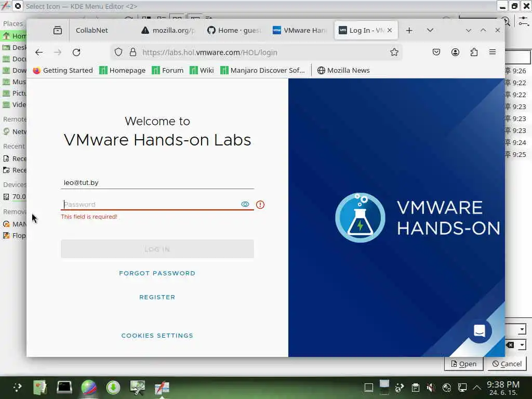Click the green download arrow taskbar icon

click(x=113, y=387)
